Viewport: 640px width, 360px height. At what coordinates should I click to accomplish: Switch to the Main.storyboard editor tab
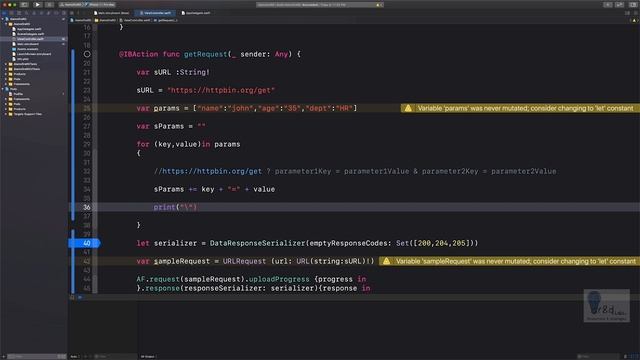111,13
